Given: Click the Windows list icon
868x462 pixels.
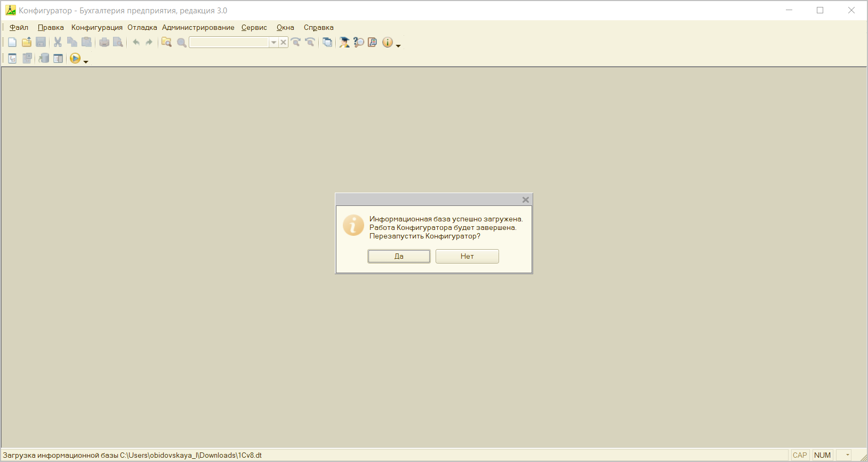Looking at the screenshot, I should (327, 42).
